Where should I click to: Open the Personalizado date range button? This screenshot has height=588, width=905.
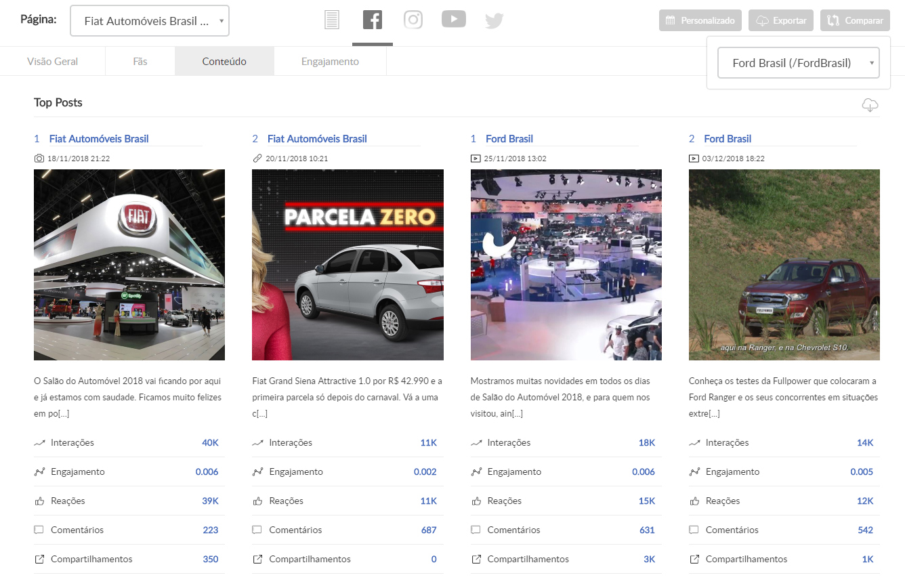click(700, 20)
